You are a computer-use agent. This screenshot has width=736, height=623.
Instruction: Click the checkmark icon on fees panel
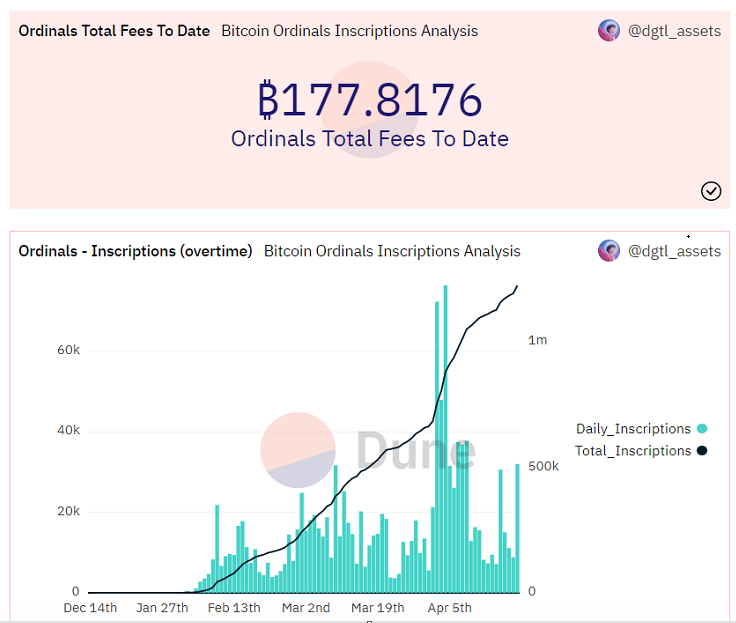coord(711,191)
